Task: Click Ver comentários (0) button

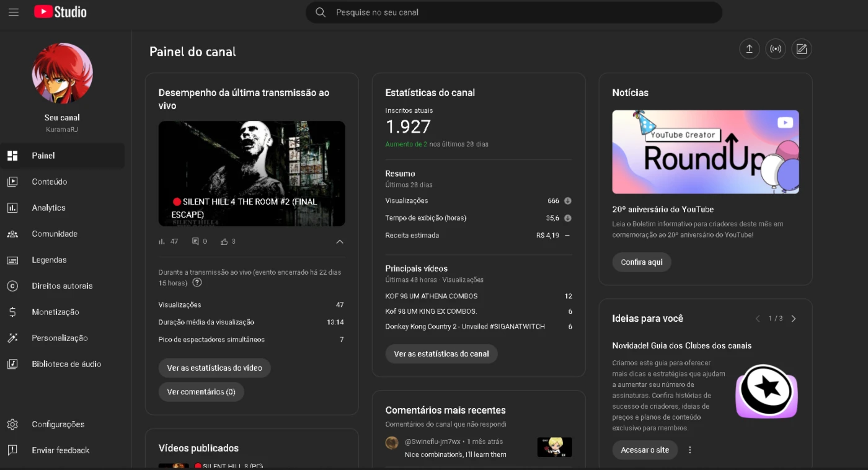Action: [x=201, y=392]
